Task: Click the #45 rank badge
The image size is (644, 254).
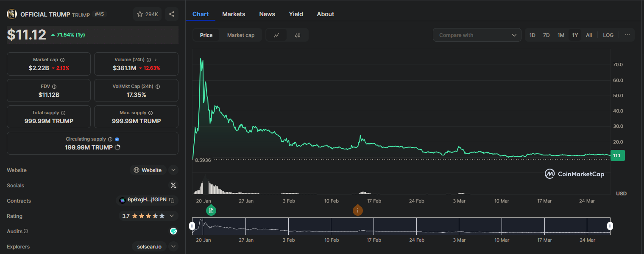Action: (99, 14)
